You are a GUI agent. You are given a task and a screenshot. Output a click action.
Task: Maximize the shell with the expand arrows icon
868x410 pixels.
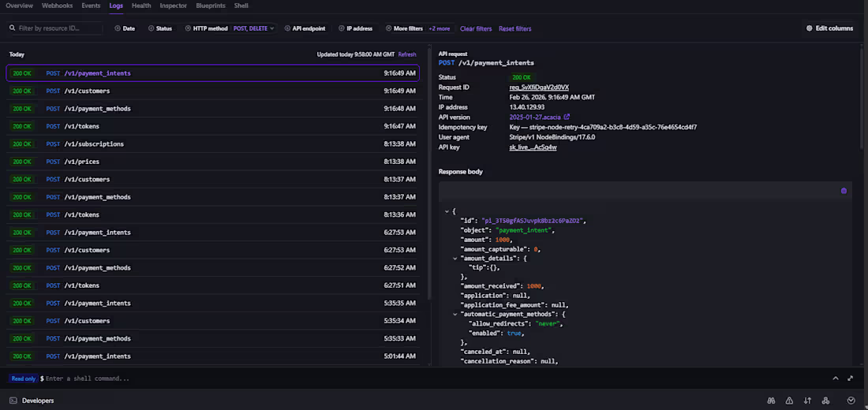pyautogui.click(x=851, y=378)
